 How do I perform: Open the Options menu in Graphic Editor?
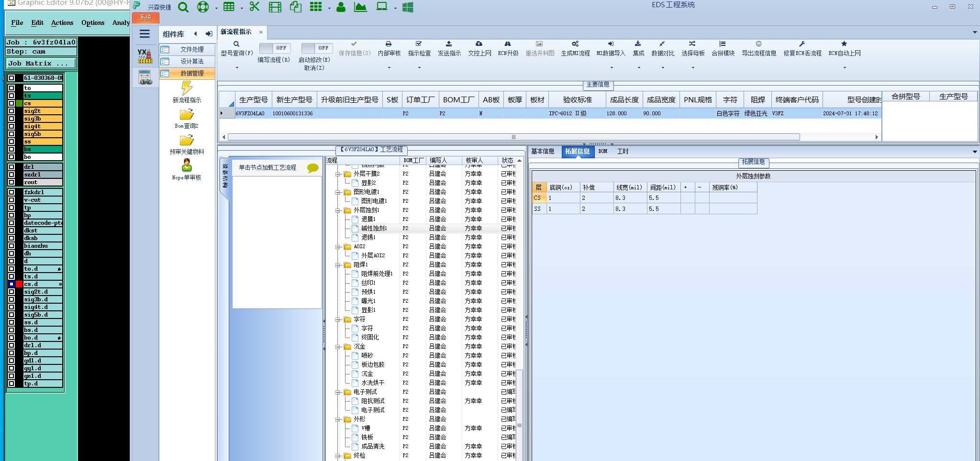[93, 22]
